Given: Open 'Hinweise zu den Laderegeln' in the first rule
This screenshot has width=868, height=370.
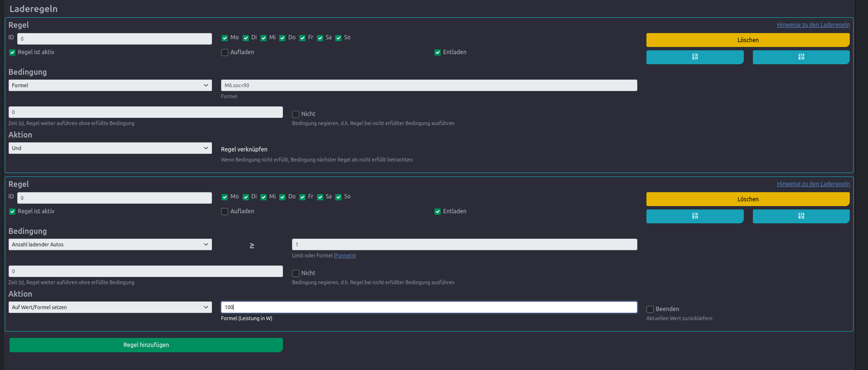Looking at the screenshot, I should 813,25.
